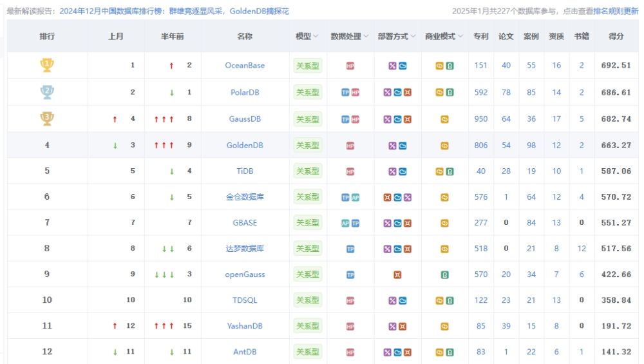
Task: Click the 专利 column header
Action: pyautogui.click(x=481, y=36)
